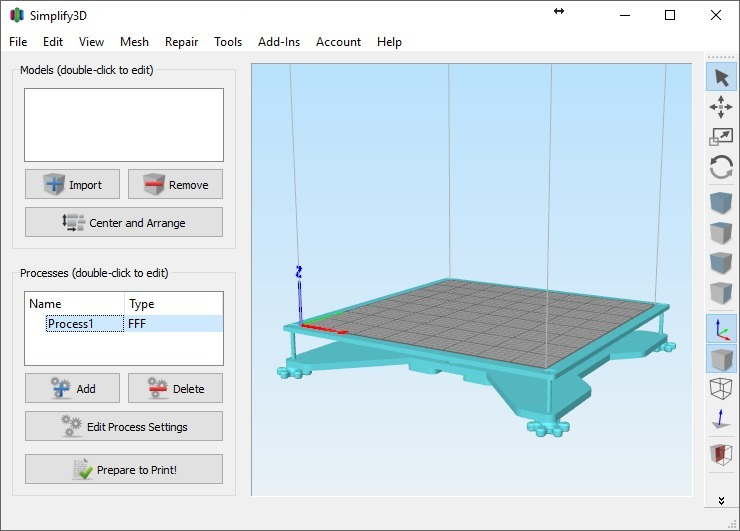The image size is (740, 531).
Task: Open the Account menu
Action: (338, 42)
